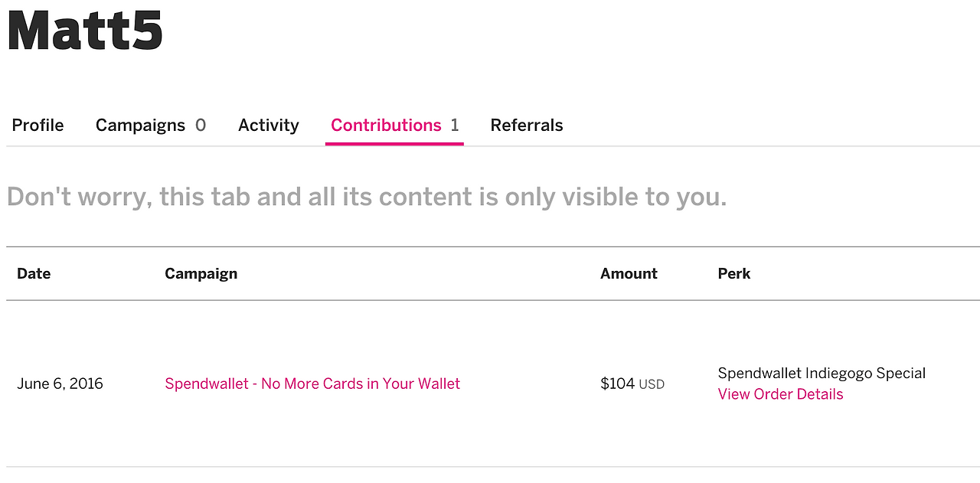The image size is (980, 483).
Task: Click the Spendwallet Indiegogo Special perk name
Action: [822, 374]
